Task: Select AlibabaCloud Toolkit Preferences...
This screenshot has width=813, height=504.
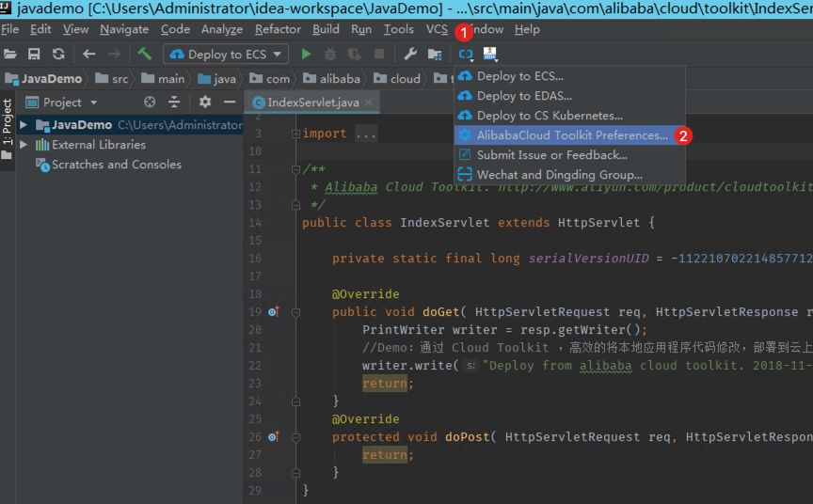Action: [570, 135]
